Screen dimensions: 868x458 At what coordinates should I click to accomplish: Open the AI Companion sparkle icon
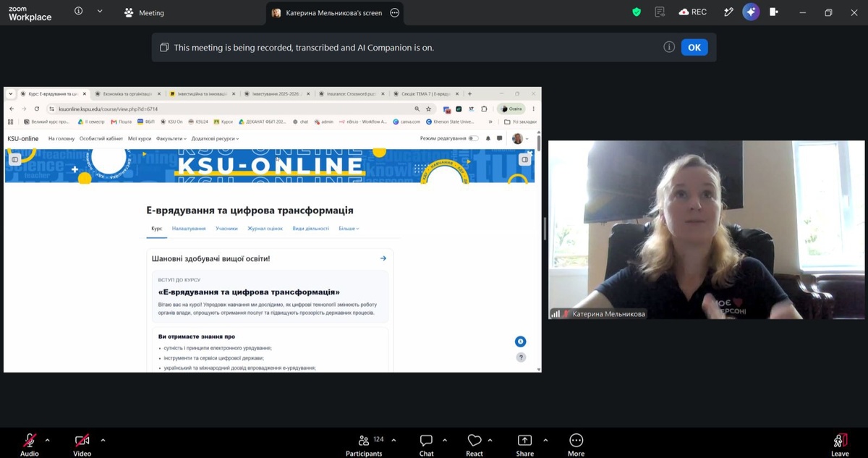pyautogui.click(x=752, y=12)
